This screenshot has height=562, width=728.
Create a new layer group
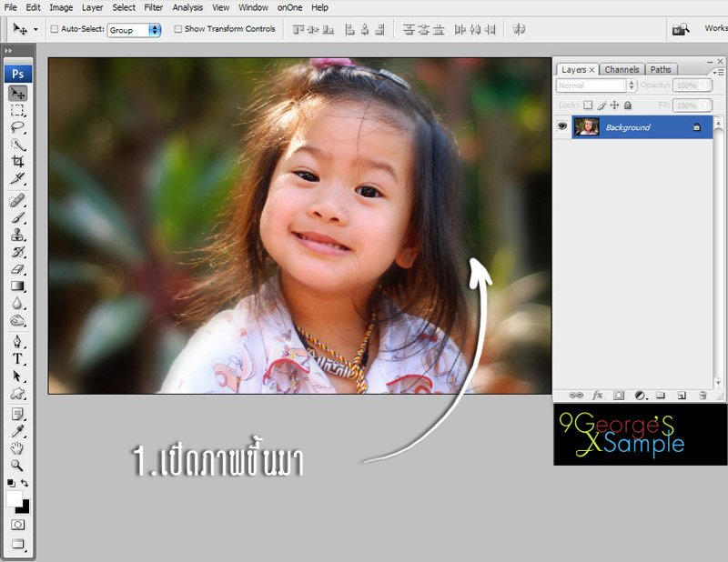tap(661, 396)
